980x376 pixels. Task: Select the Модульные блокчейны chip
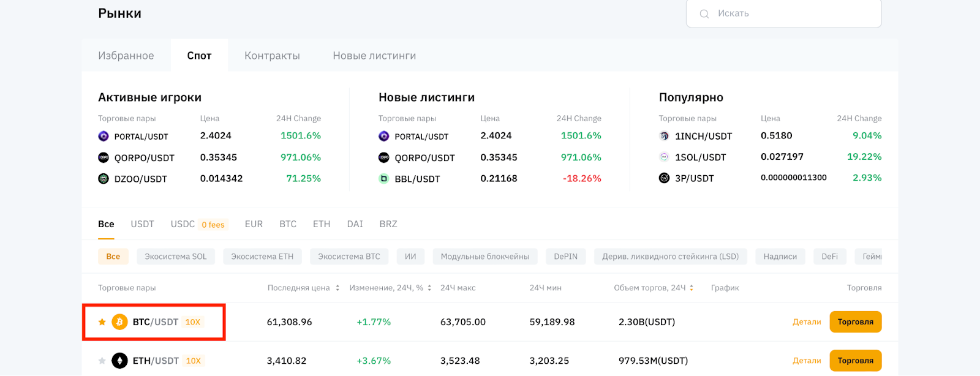click(485, 257)
